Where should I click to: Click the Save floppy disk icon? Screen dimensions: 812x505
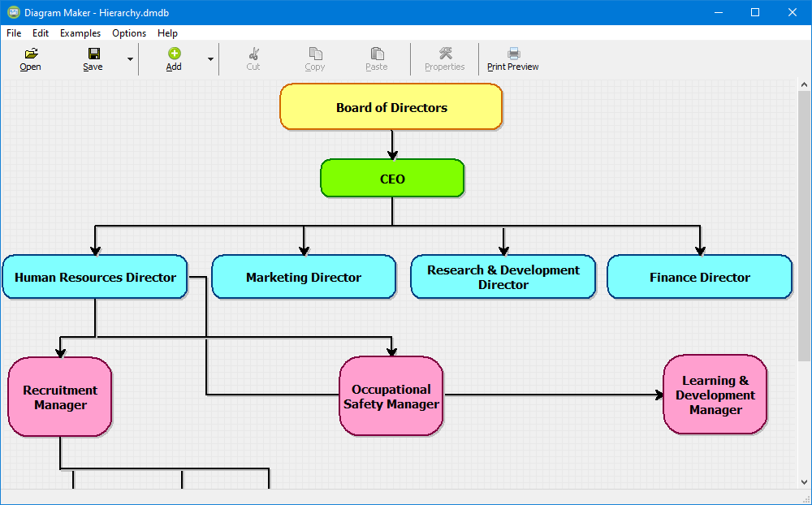tap(93, 54)
